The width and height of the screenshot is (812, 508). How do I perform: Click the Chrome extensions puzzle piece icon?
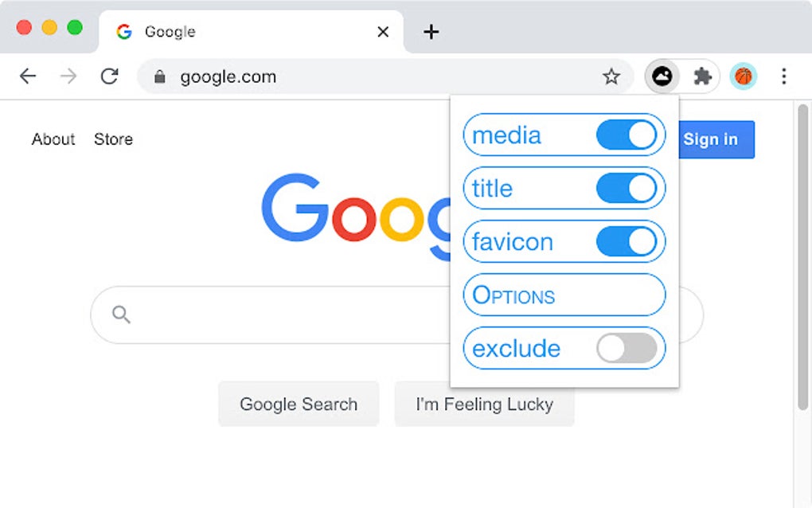[x=702, y=76]
